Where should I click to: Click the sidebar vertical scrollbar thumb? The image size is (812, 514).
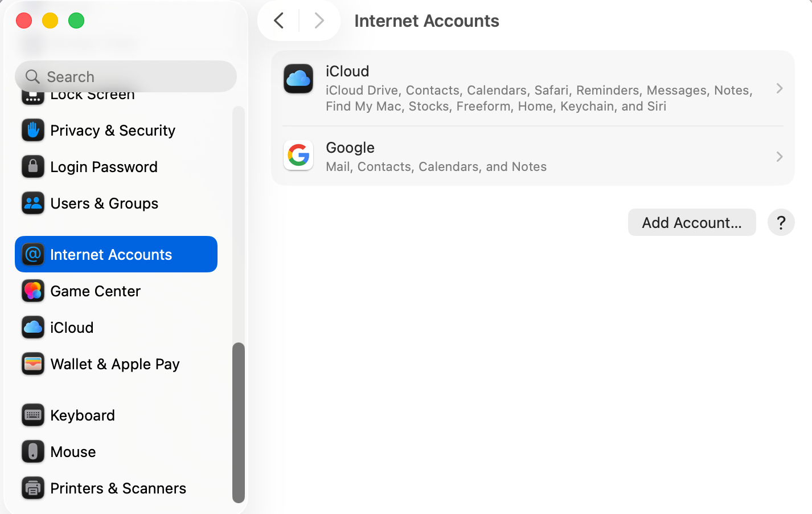pos(239,422)
